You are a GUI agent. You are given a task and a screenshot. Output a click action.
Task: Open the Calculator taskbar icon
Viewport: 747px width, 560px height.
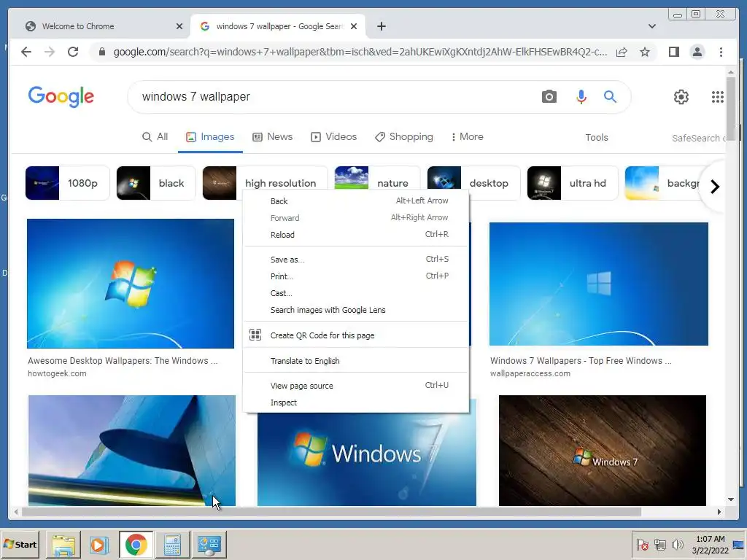(172, 544)
